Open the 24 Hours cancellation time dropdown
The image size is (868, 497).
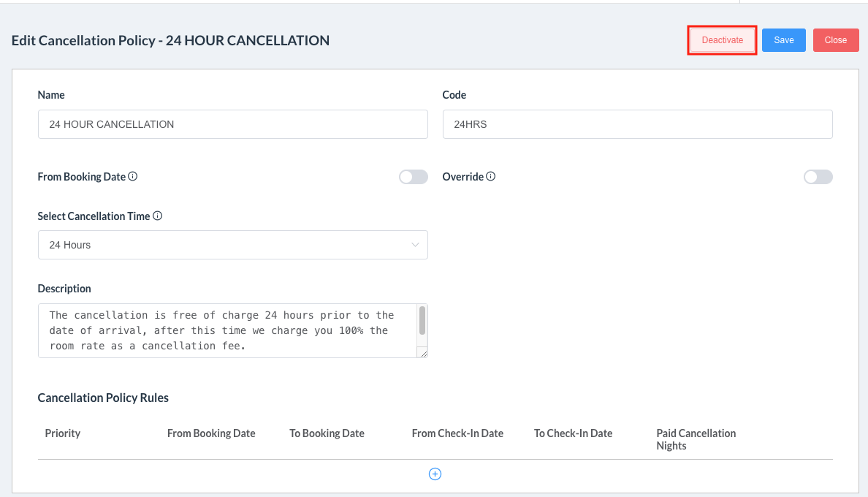232,245
